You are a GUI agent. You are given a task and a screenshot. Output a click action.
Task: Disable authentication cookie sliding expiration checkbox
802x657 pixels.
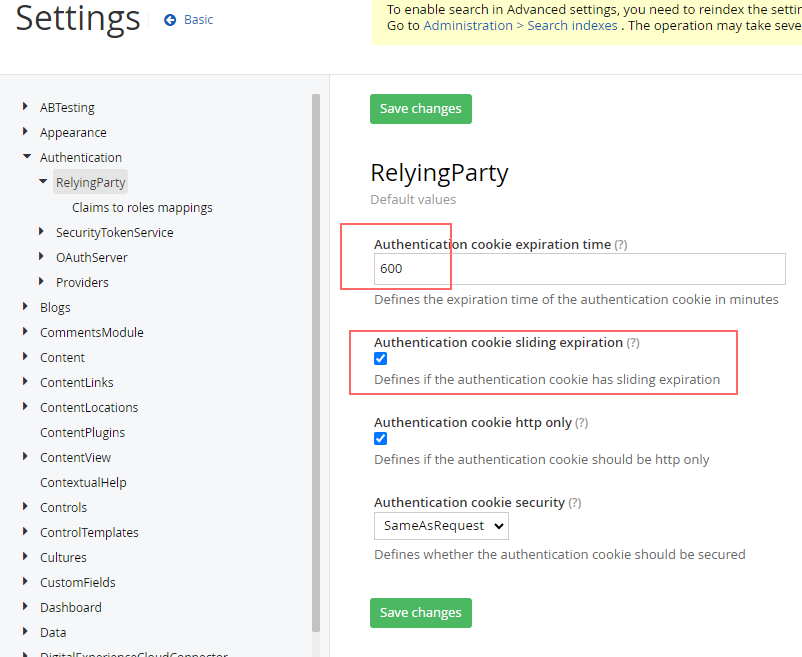tap(381, 359)
